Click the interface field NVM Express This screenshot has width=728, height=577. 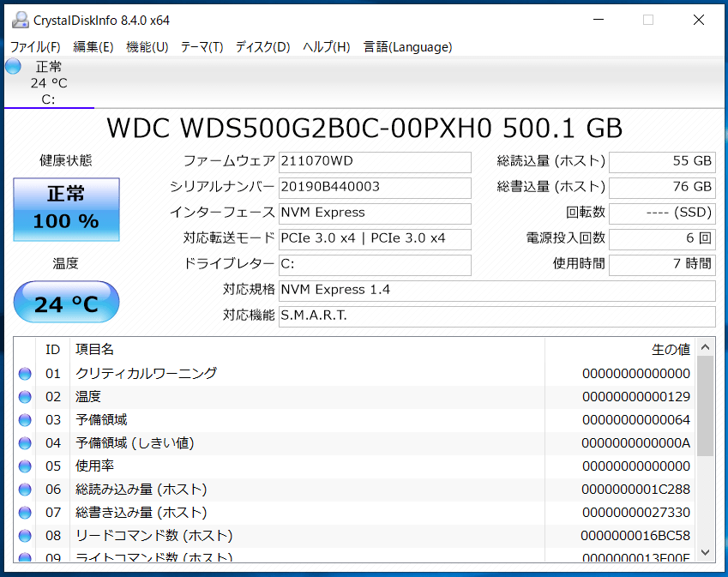375,213
